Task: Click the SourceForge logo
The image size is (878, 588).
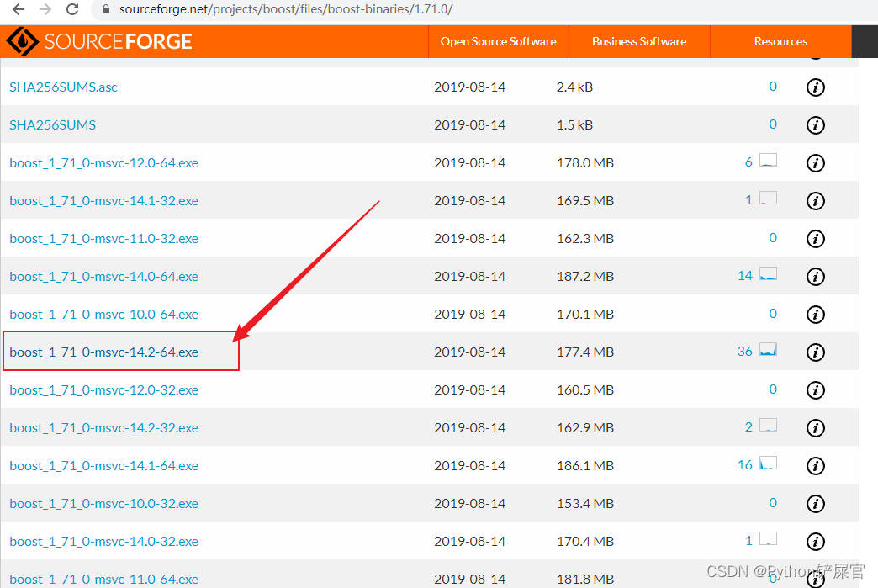Action: 99,41
